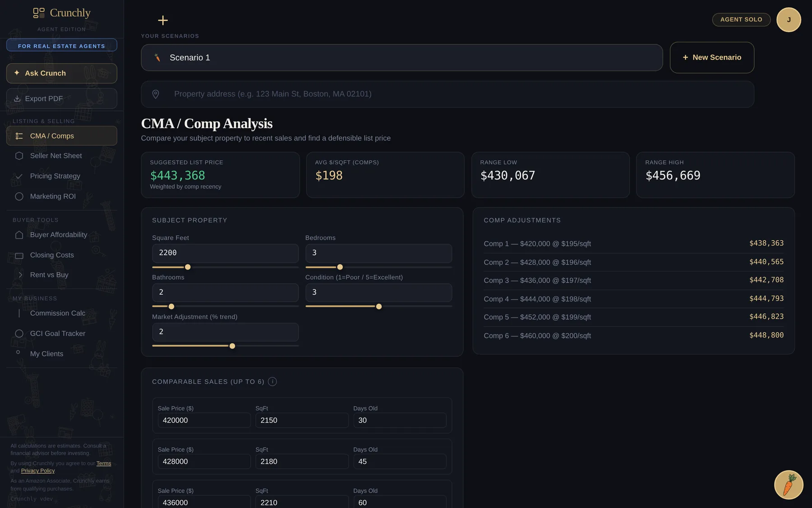The width and height of the screenshot is (812, 508).
Task: Click the Crunchly logo icon
Action: coord(39,13)
